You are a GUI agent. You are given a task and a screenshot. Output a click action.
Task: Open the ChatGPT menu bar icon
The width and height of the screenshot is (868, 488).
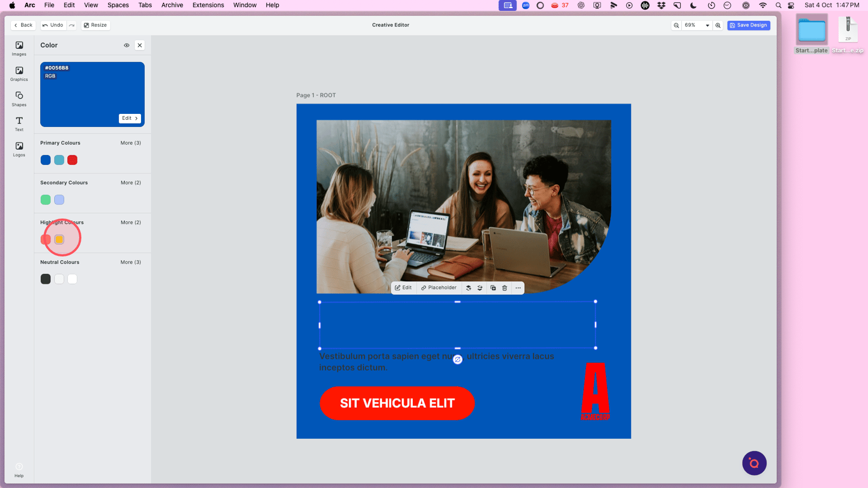(581, 5)
